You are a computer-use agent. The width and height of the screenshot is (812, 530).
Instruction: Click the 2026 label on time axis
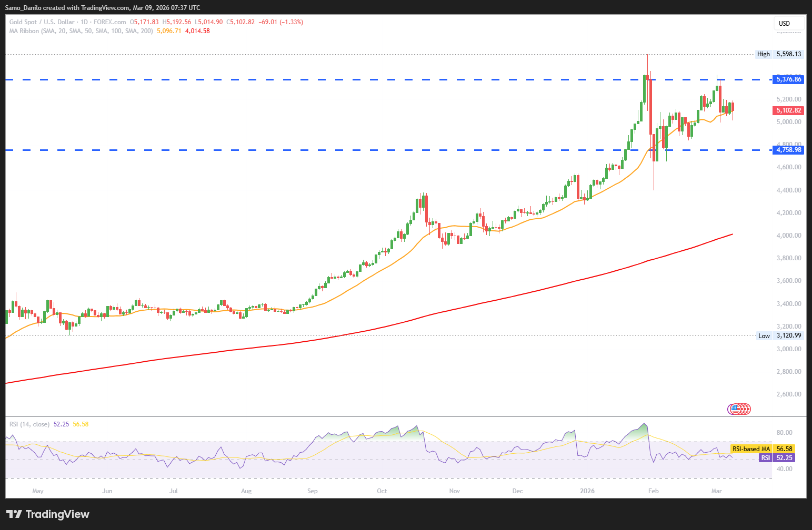587,491
